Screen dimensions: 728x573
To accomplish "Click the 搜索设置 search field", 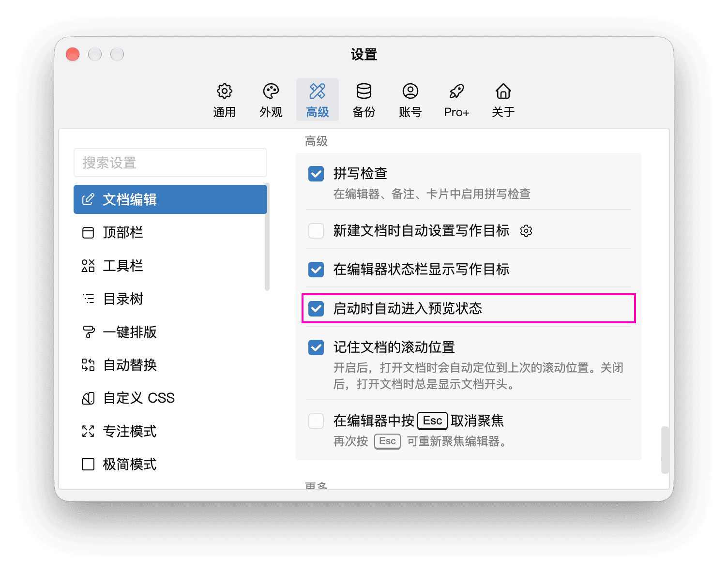I will point(170,163).
